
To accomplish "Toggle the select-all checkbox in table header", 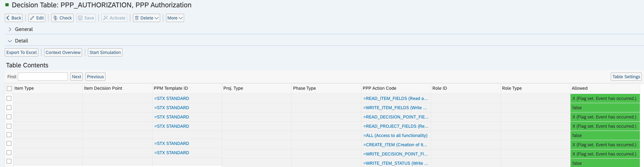I will pos(9,88).
